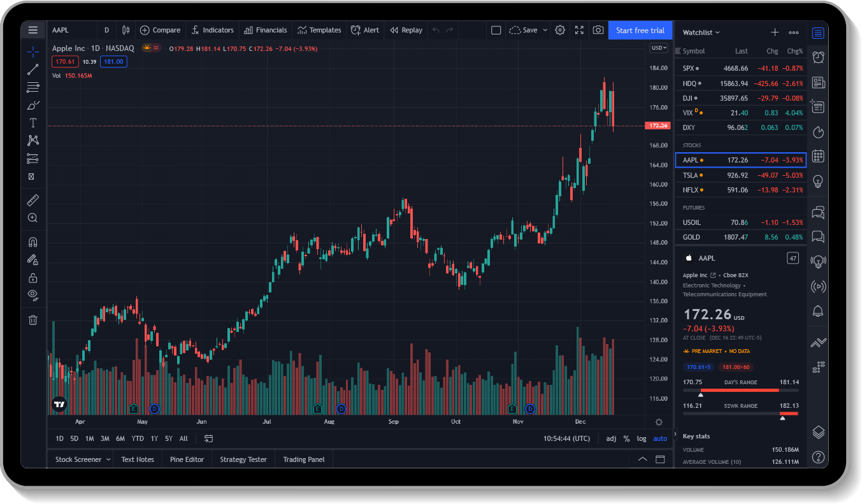Enter fullscreen mode

(579, 30)
